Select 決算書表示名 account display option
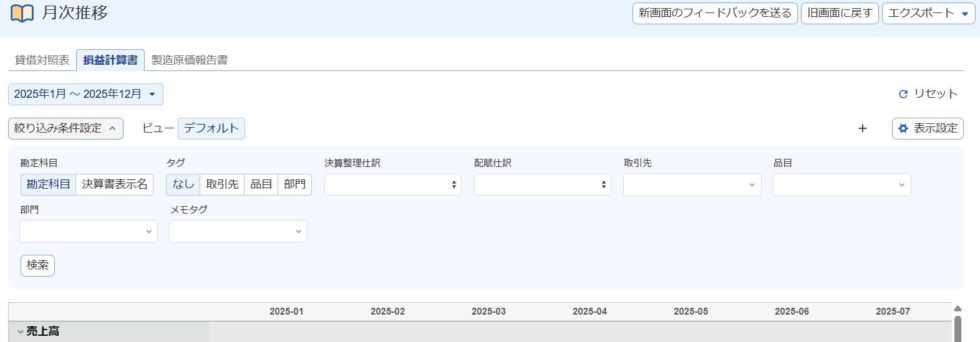This screenshot has width=980, height=342. pos(115,184)
